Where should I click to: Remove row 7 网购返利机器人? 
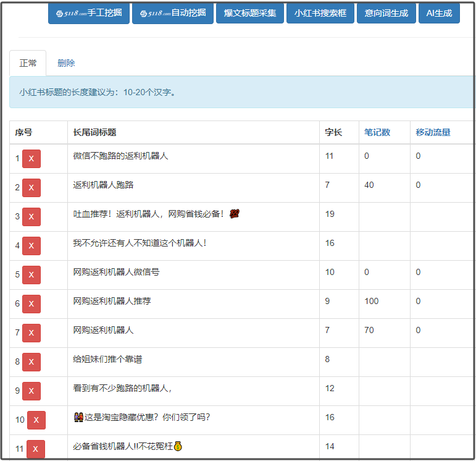click(x=31, y=332)
